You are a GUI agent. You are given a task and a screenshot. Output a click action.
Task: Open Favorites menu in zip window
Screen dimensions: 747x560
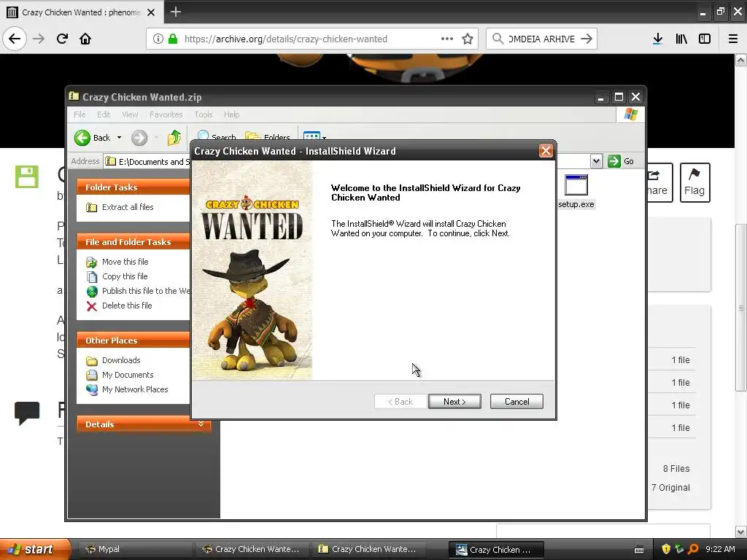166,114
